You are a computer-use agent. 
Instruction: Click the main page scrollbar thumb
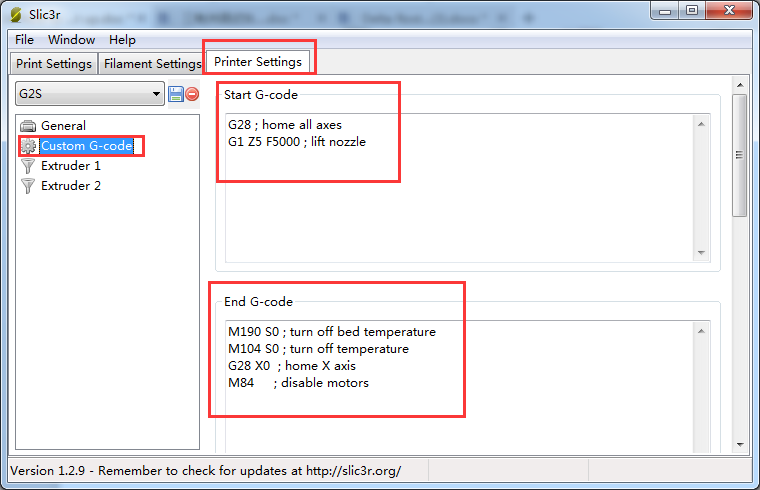740,156
